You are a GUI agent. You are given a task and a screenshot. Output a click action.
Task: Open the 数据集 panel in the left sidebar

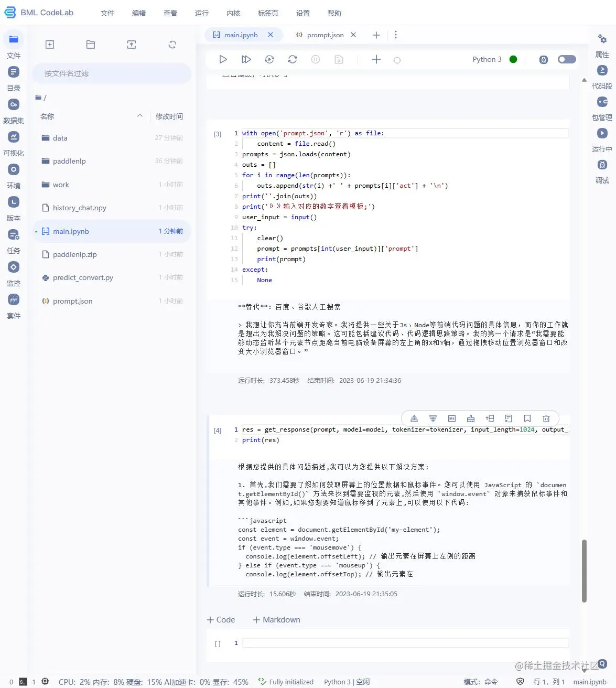pos(14,110)
